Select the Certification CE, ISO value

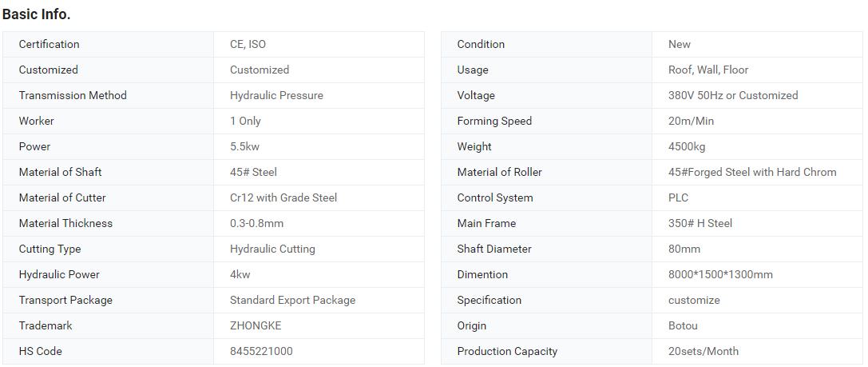(248, 44)
